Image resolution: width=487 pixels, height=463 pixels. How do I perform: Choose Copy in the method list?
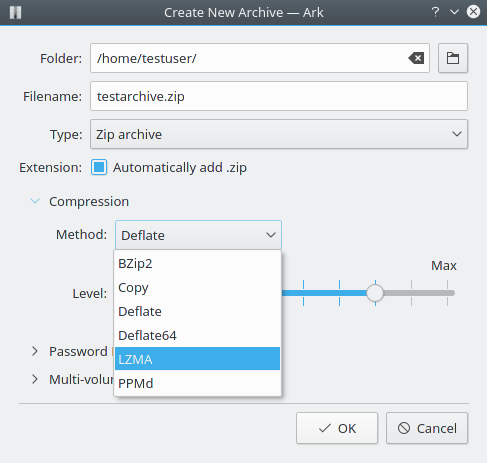(197, 288)
